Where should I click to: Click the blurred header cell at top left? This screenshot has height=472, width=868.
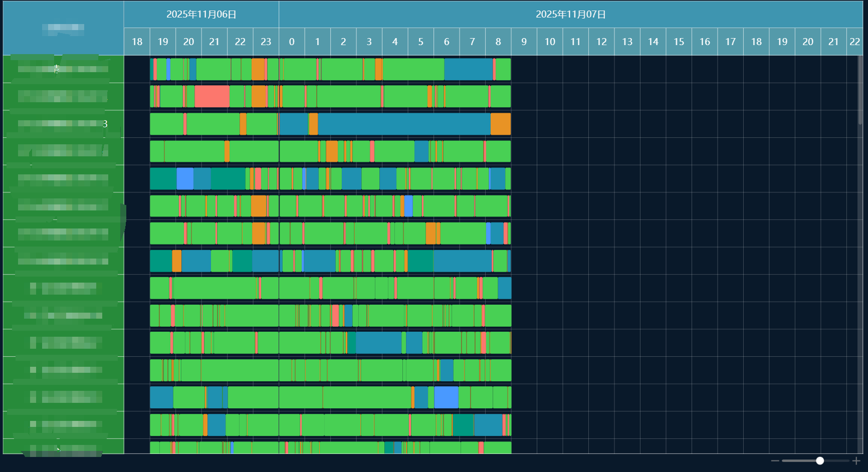click(63, 28)
